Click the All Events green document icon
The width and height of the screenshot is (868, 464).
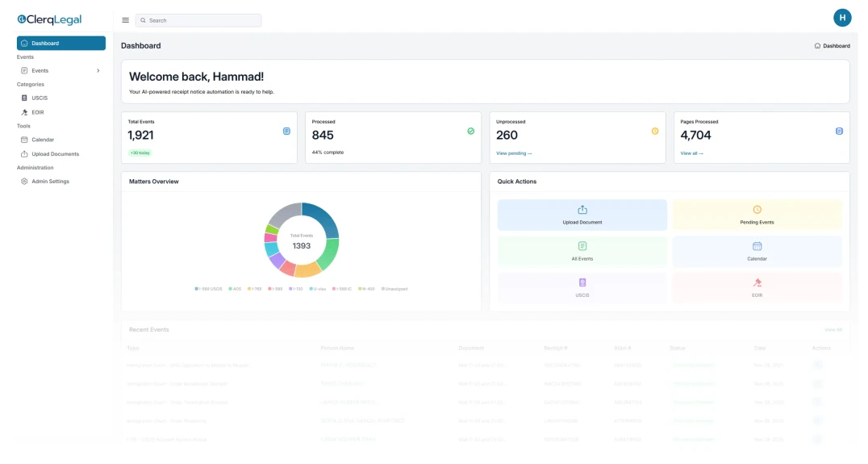582,246
